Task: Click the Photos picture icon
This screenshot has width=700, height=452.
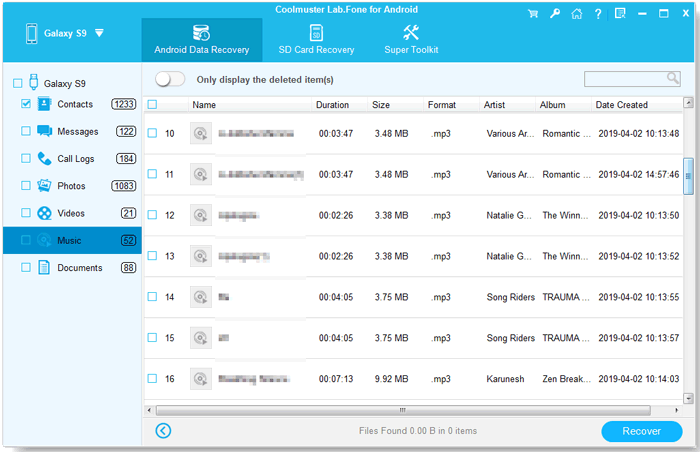Action: pos(44,185)
